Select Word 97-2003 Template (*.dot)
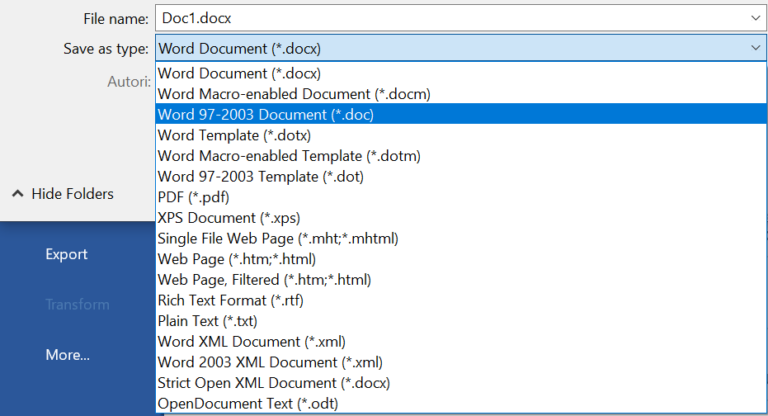 (x=460, y=176)
